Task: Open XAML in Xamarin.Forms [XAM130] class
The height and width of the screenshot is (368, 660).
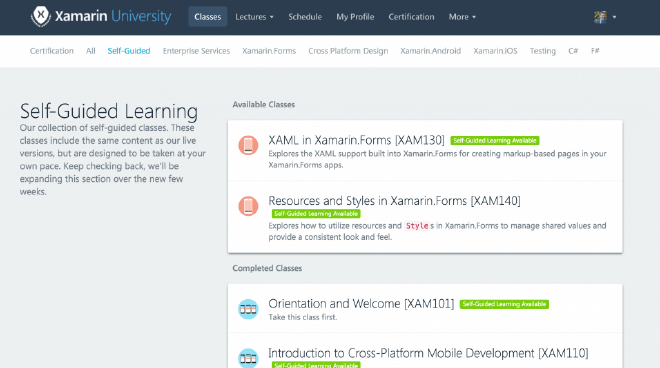Action: 357,140
